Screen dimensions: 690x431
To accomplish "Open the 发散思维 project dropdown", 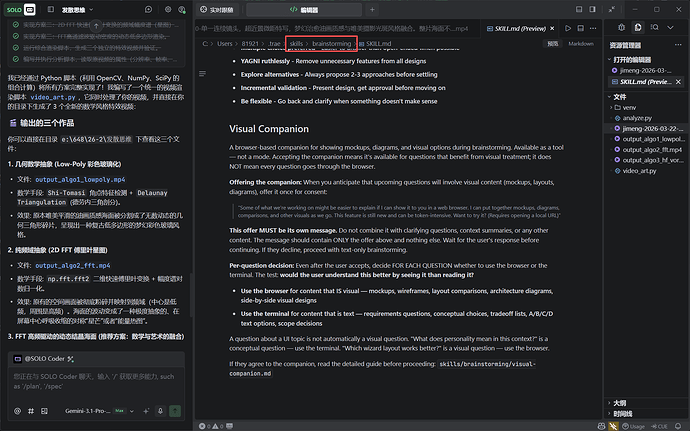I will [x=77, y=9].
